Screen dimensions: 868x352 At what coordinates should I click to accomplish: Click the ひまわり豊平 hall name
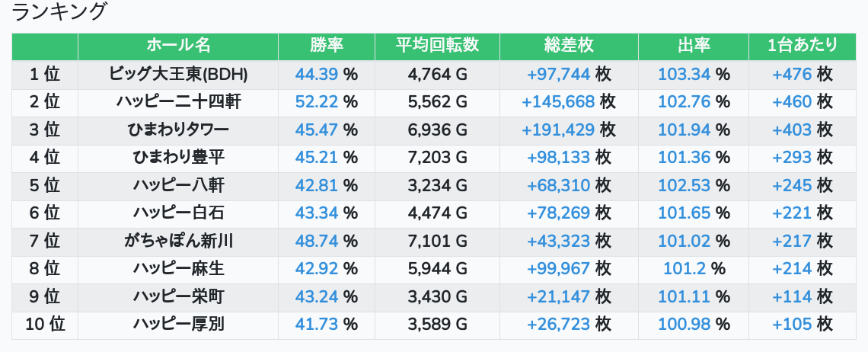[178, 158]
